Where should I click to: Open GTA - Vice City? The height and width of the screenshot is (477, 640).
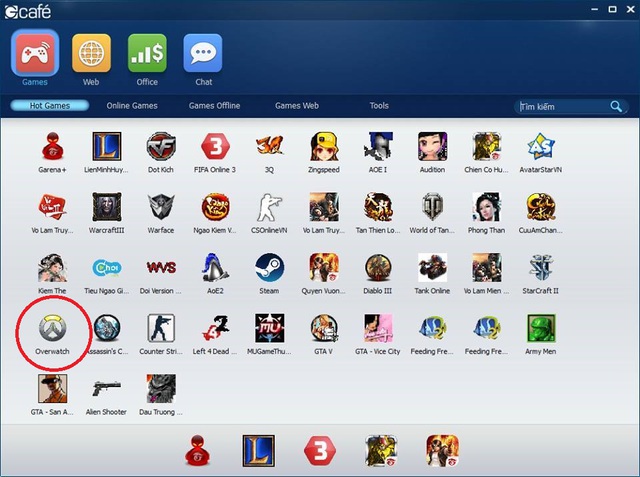[x=378, y=334]
